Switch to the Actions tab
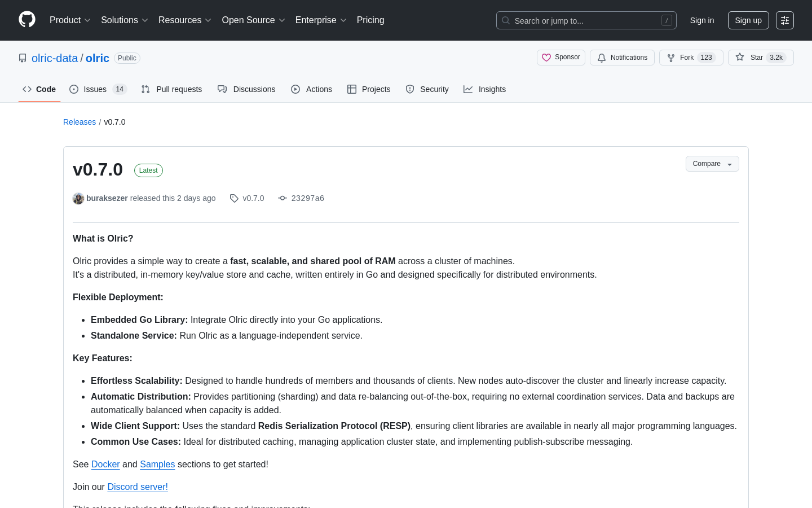Screen dimensions: 812x508 [311, 89]
